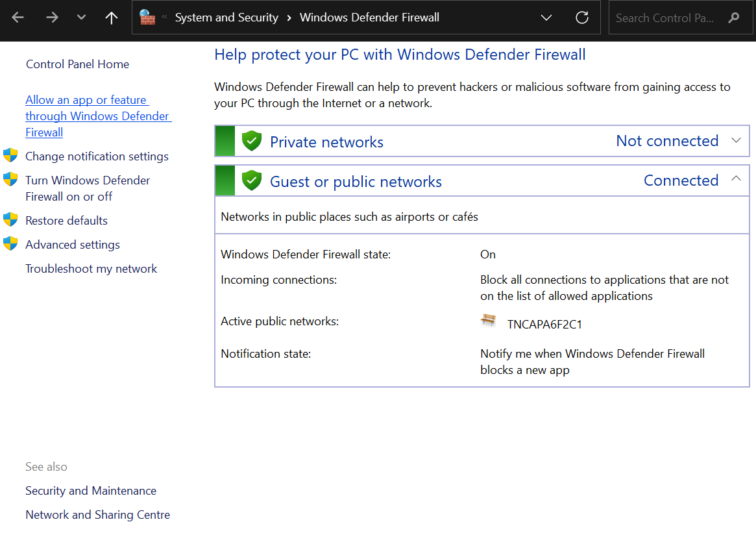Open the recent locations chevron menu
756x533 pixels.
81,18
